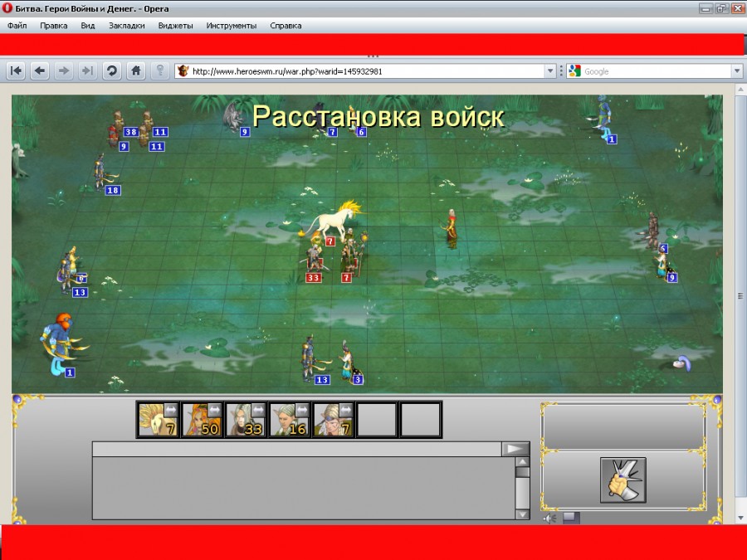
Task: Go to the Home page
Action: [136, 71]
